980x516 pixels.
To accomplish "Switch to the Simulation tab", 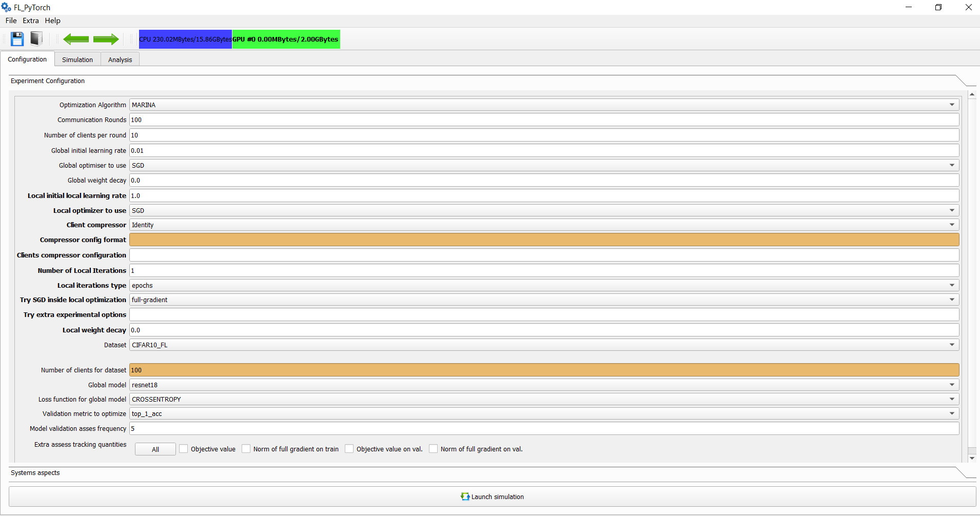I will (77, 59).
